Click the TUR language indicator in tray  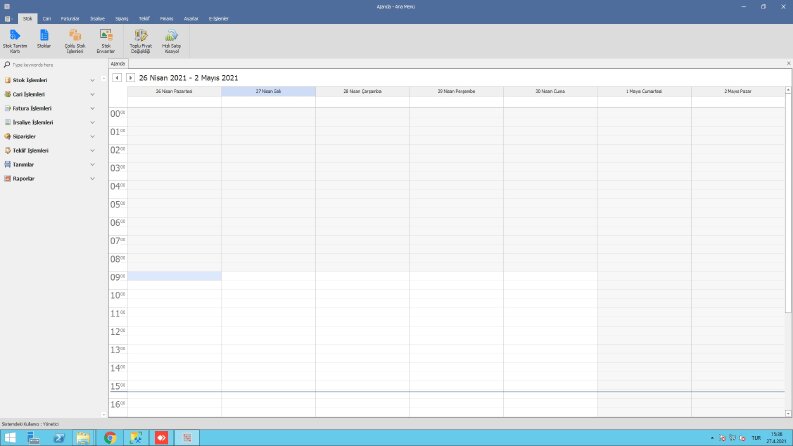pos(756,438)
